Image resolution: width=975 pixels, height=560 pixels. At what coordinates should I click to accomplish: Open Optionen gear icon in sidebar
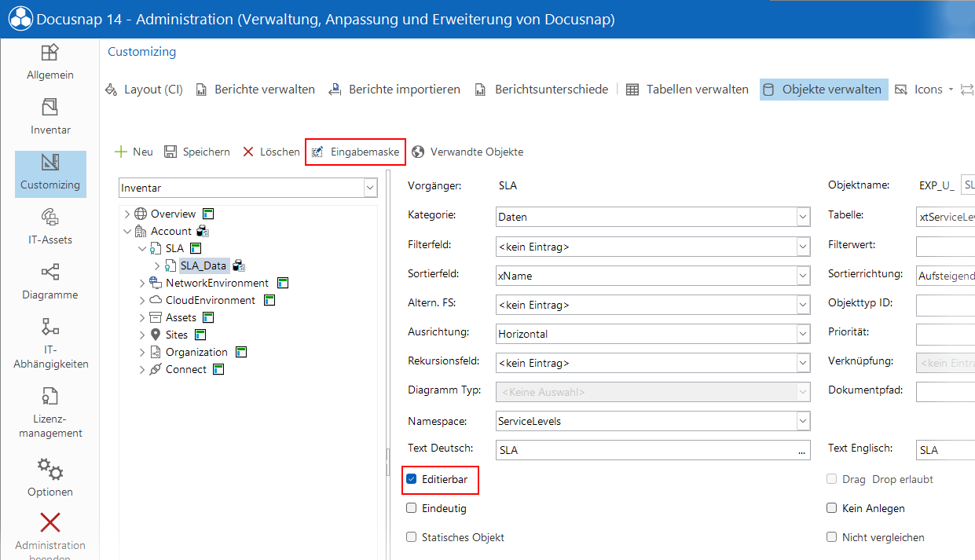pyautogui.click(x=50, y=469)
